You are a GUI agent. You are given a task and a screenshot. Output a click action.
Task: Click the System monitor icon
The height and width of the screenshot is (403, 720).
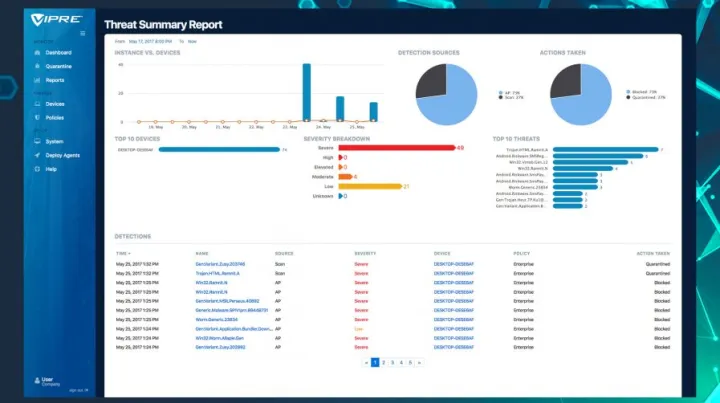point(35,141)
